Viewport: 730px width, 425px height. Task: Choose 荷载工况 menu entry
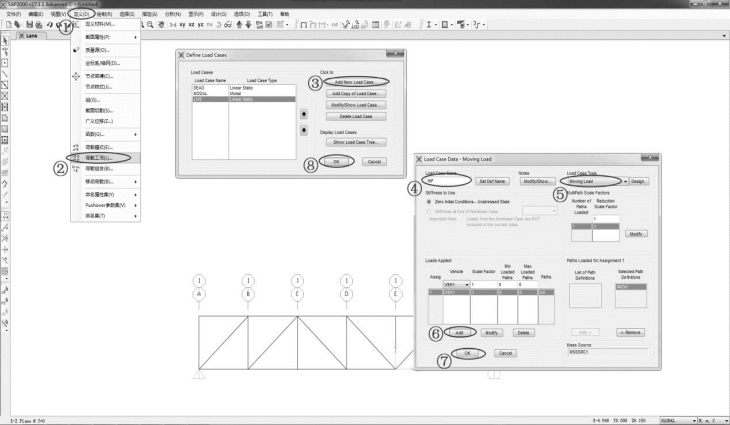[x=106, y=158]
